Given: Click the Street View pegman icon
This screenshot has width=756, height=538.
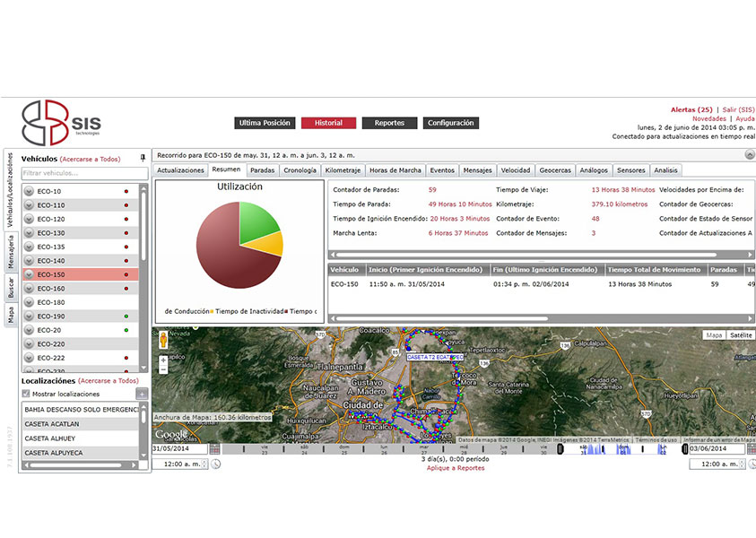Looking at the screenshot, I should 163,340.
